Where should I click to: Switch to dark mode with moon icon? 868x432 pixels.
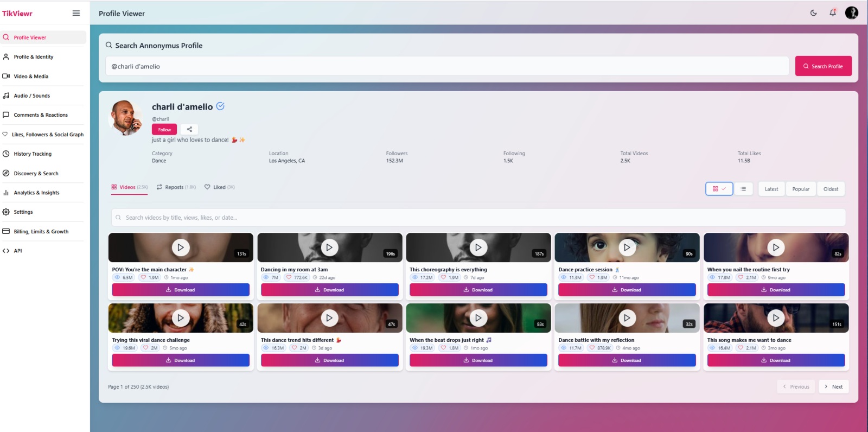[x=813, y=13]
